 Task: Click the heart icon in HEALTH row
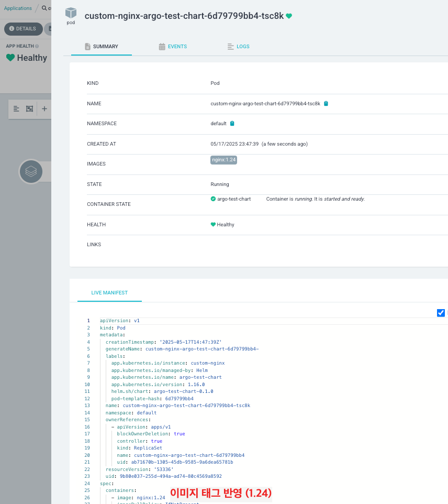213,224
